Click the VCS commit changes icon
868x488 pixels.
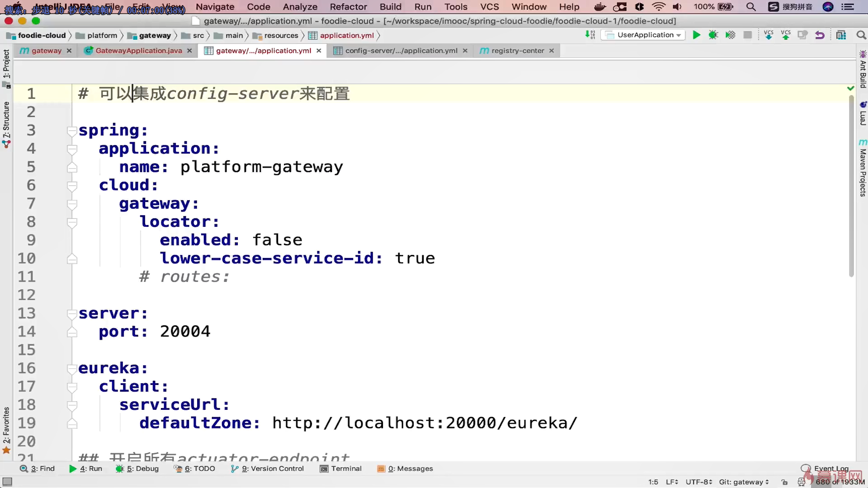tap(786, 35)
